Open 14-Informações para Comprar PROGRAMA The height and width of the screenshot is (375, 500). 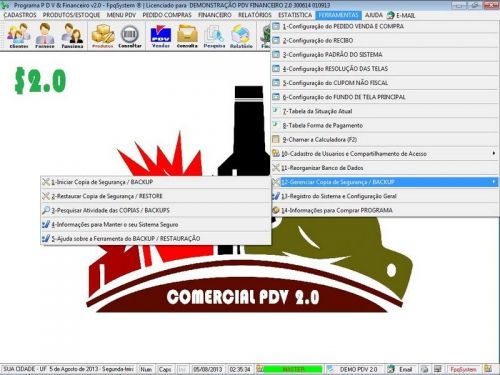[385, 210]
